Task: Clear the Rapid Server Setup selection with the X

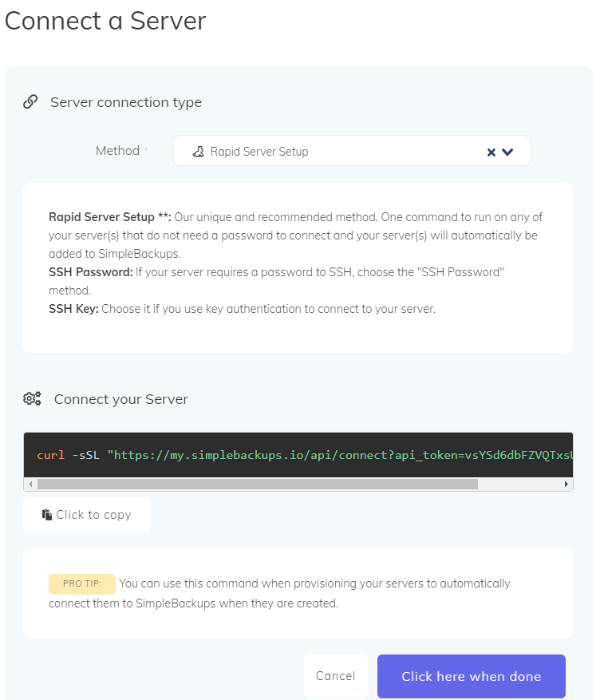Action: (x=491, y=152)
